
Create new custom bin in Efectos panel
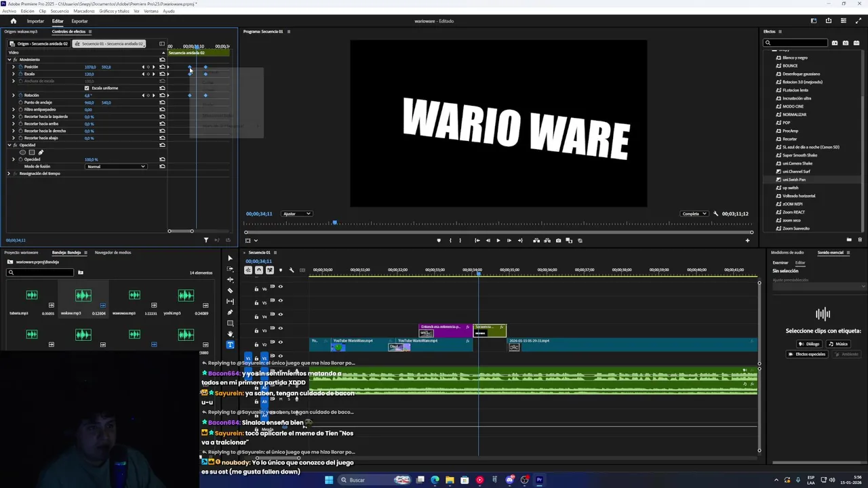849,240
